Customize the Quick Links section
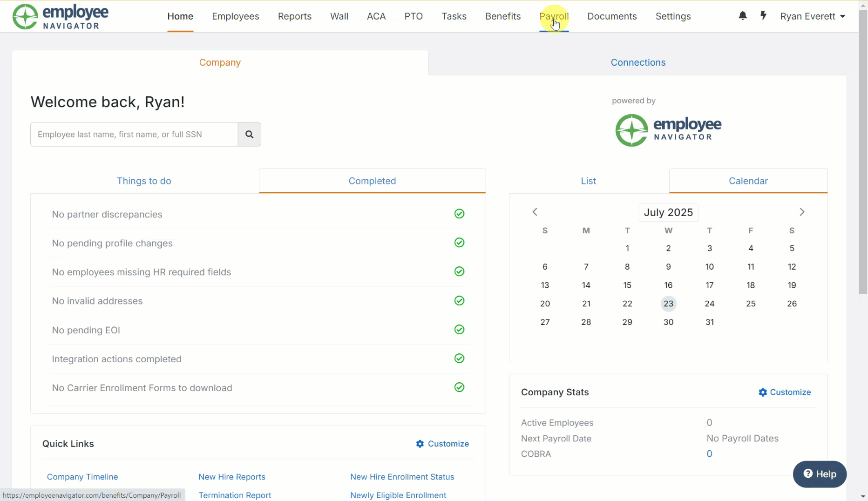Image resolution: width=868 pixels, height=501 pixels. [x=442, y=444]
